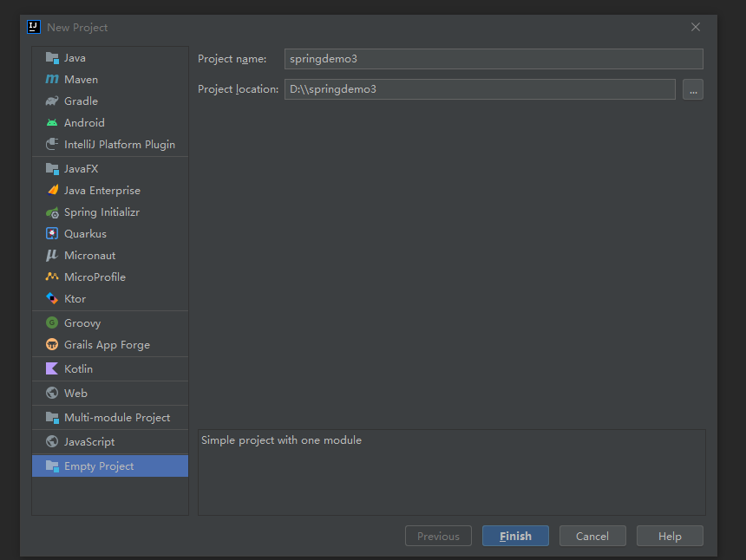The height and width of the screenshot is (560, 746).
Task: Click the JavaFX folder icon
Action: click(x=52, y=169)
